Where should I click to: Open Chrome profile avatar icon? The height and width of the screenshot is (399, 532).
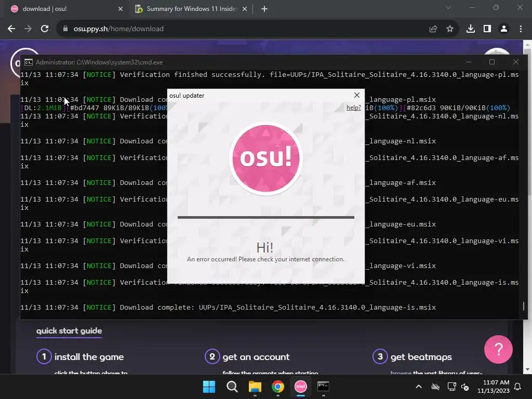(x=504, y=29)
